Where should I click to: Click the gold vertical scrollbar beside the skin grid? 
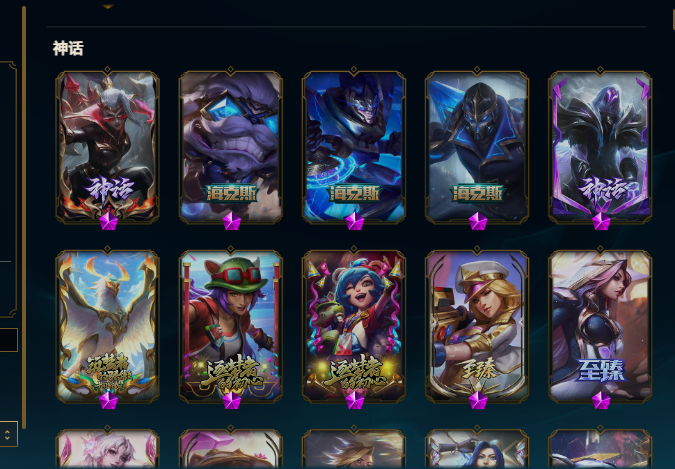[x=24, y=217]
